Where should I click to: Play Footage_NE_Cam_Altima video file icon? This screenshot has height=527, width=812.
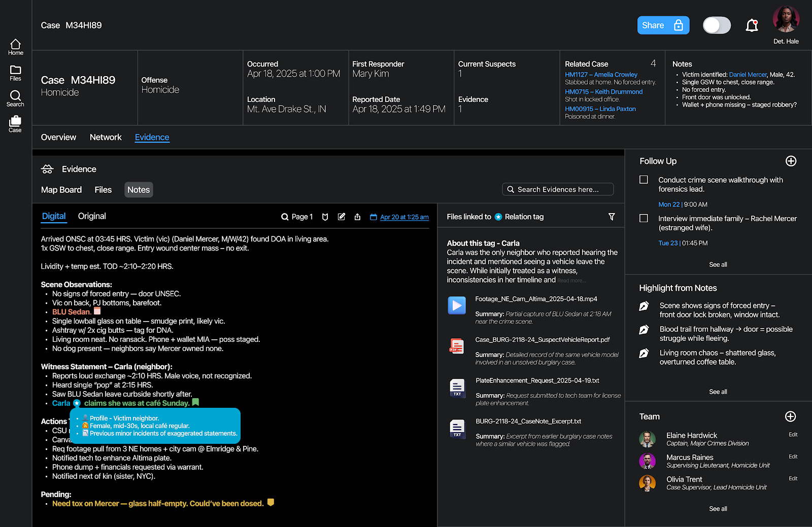(457, 305)
